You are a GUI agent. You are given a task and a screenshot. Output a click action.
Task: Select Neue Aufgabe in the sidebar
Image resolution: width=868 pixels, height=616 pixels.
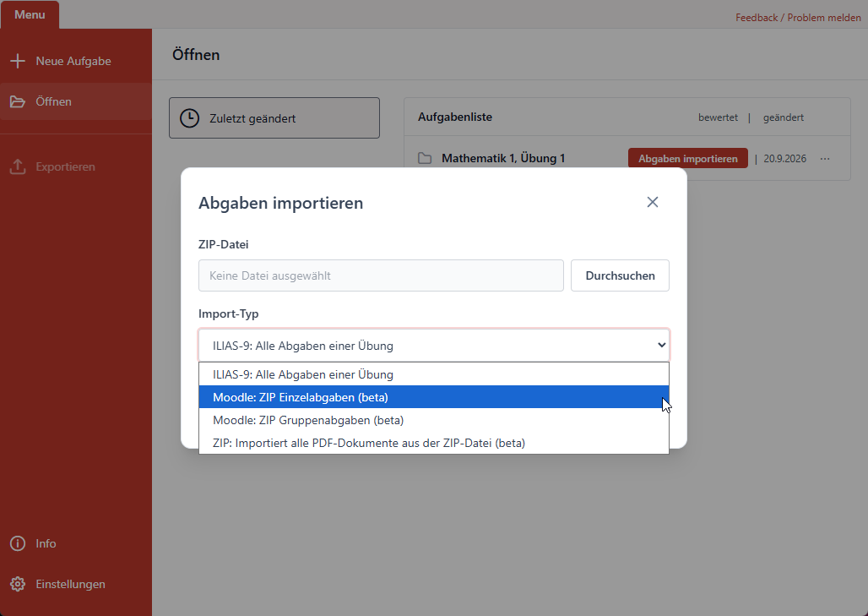(x=76, y=61)
